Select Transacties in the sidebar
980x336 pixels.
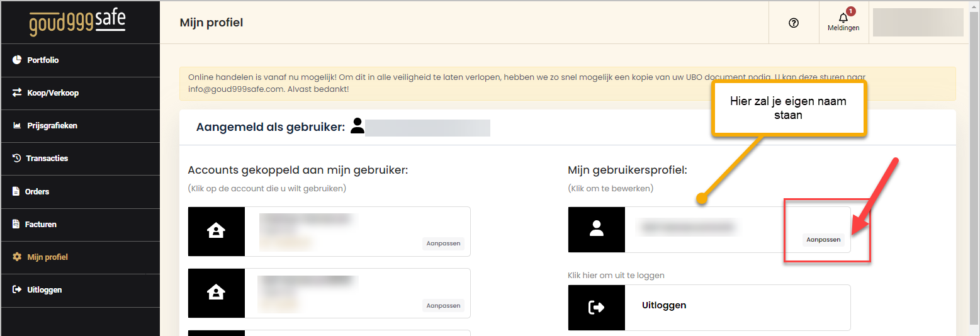pyautogui.click(x=80, y=159)
